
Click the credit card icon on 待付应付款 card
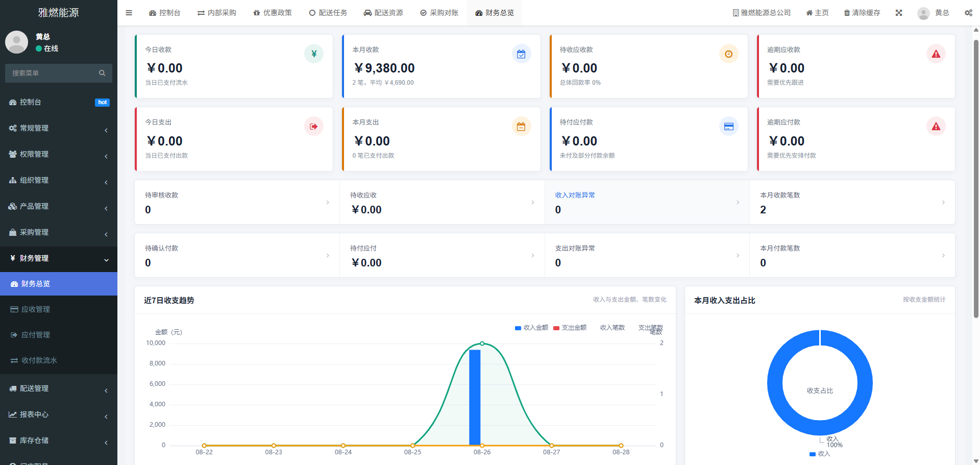(x=728, y=126)
